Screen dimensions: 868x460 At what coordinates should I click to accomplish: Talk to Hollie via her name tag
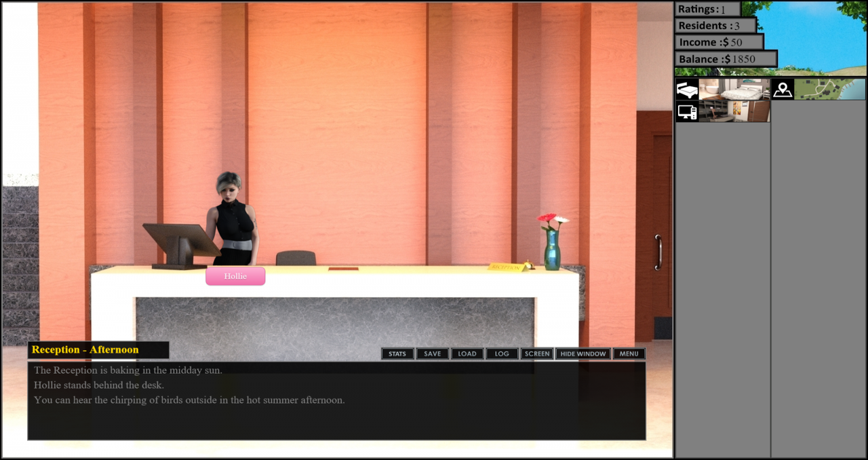235,276
